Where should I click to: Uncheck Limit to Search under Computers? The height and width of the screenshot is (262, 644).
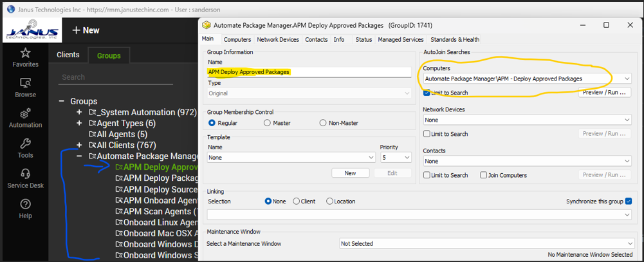[427, 93]
